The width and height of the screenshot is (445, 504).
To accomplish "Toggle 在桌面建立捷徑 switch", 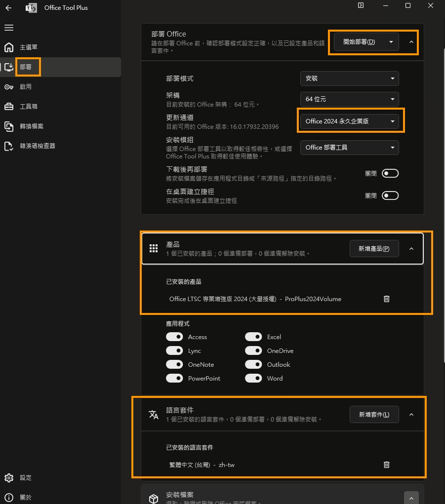I will point(390,196).
